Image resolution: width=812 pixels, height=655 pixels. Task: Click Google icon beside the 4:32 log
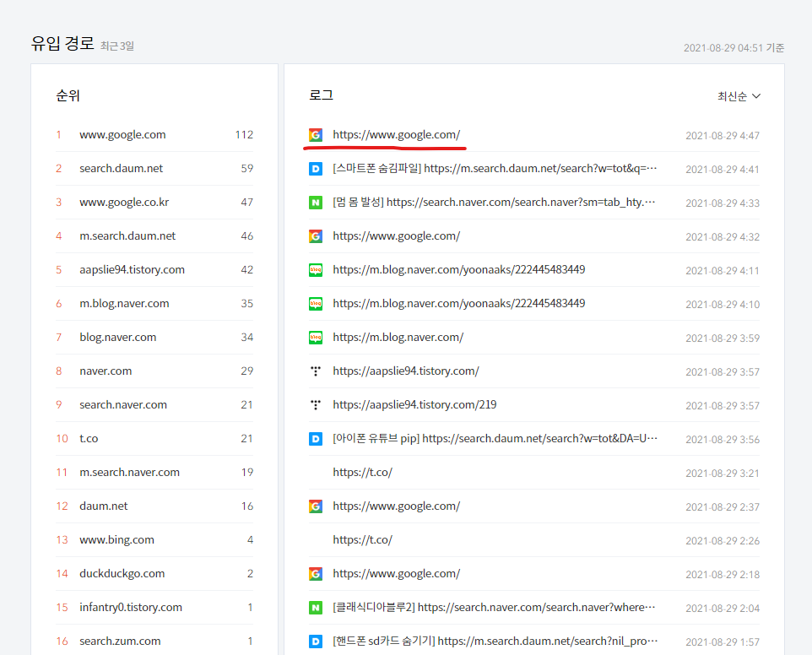(x=316, y=236)
